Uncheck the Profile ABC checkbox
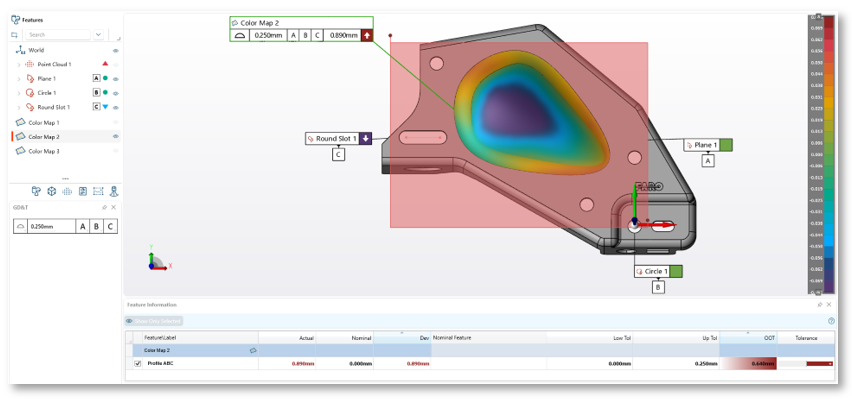This screenshot has height=399, width=852. [x=137, y=363]
